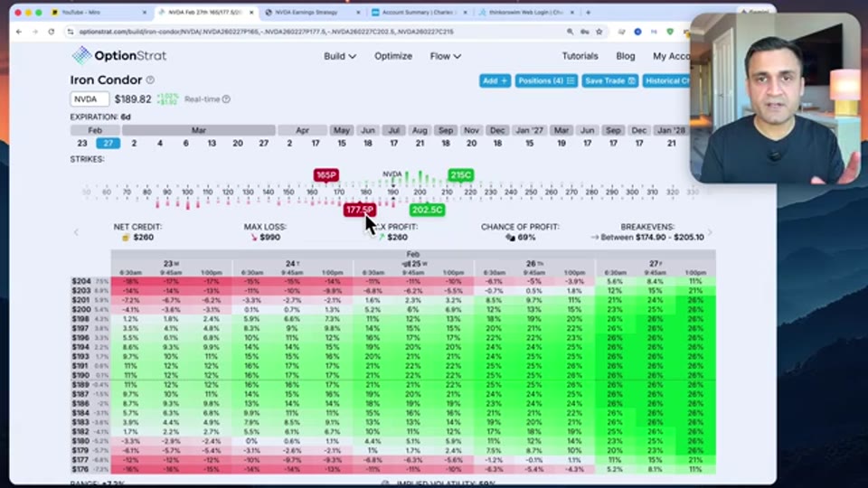Click the $204 price row label
868x488 pixels.
pos(80,281)
